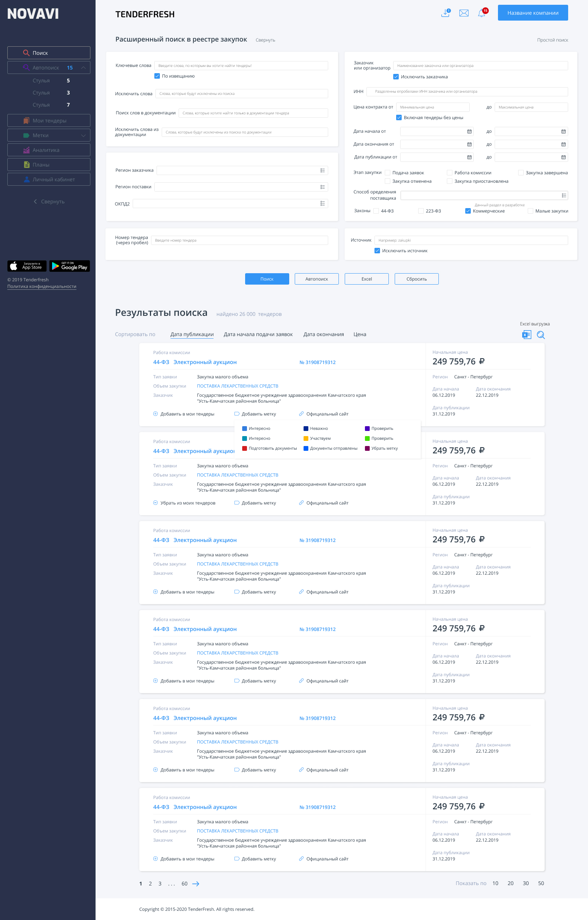The image size is (588, 920).
Task: Click the download icon in header
Action: (445, 13)
